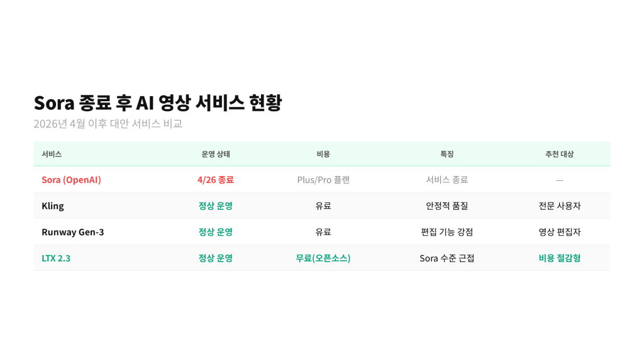Click the Runway Gen-3 service name
This screenshot has height=362, width=644.
(x=73, y=232)
